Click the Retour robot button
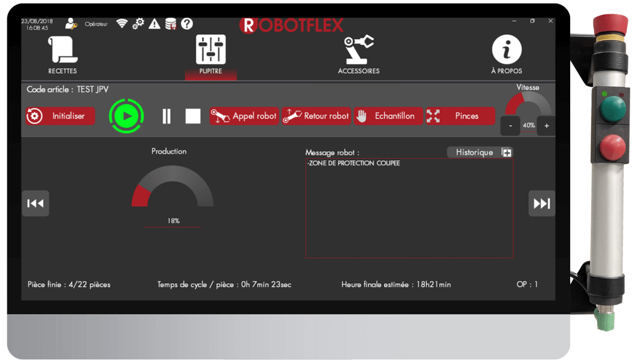The width and height of the screenshot is (635, 364). 316,116
